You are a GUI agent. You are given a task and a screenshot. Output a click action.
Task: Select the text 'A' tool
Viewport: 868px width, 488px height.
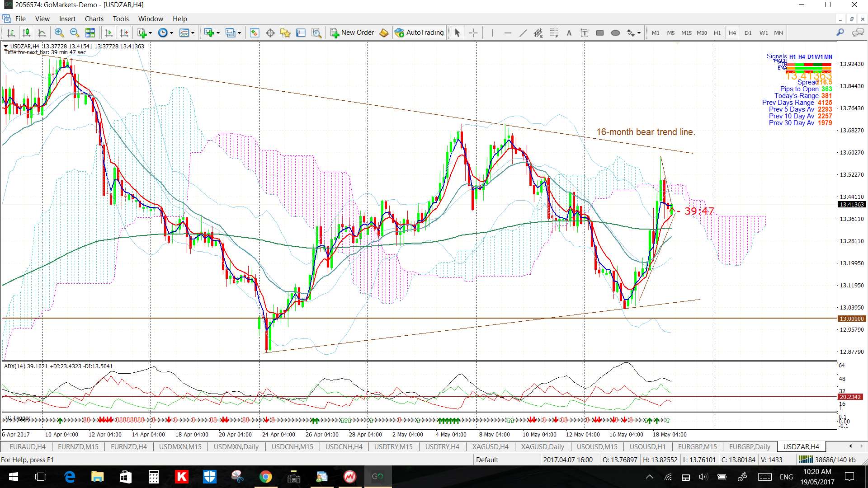click(569, 33)
